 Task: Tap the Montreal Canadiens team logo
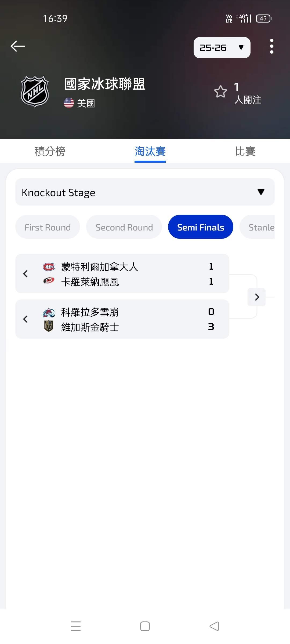(x=49, y=267)
